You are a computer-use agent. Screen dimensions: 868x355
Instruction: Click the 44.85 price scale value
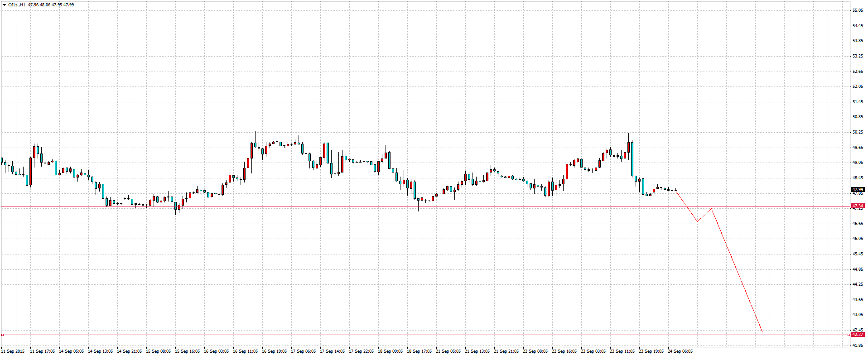coord(857,269)
